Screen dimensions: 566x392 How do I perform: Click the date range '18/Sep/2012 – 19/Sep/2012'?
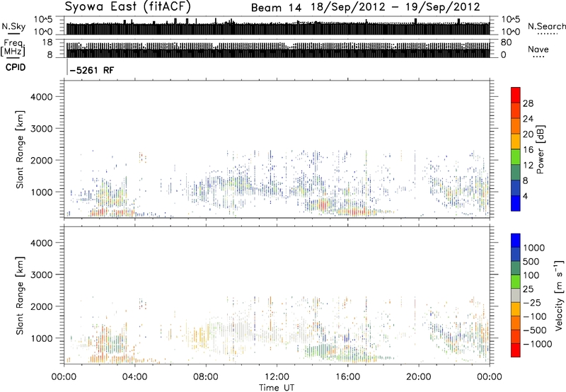[395, 7]
